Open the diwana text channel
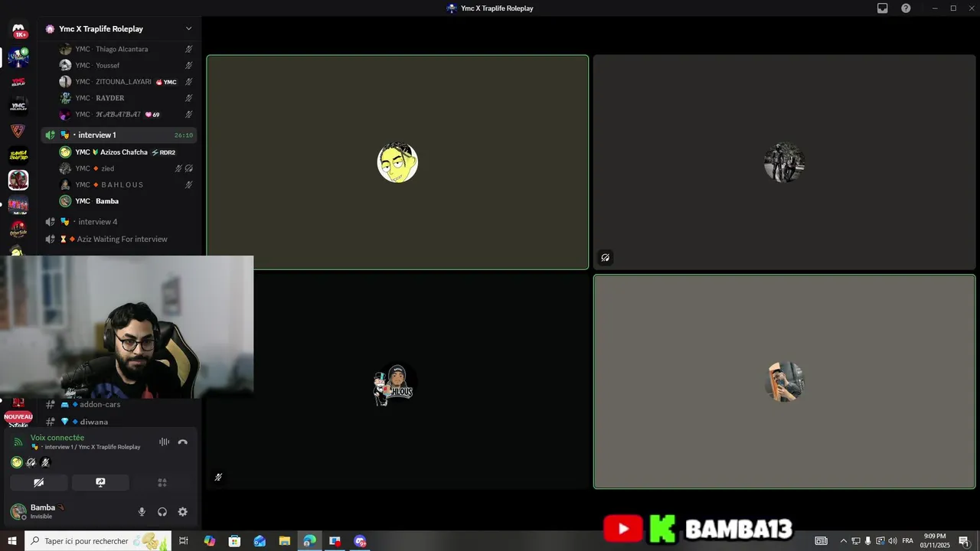The image size is (980, 551). [x=119, y=422]
